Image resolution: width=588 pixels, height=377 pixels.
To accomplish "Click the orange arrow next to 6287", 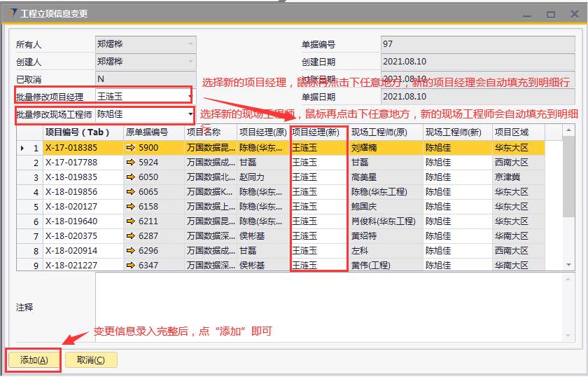I will tap(130, 236).
